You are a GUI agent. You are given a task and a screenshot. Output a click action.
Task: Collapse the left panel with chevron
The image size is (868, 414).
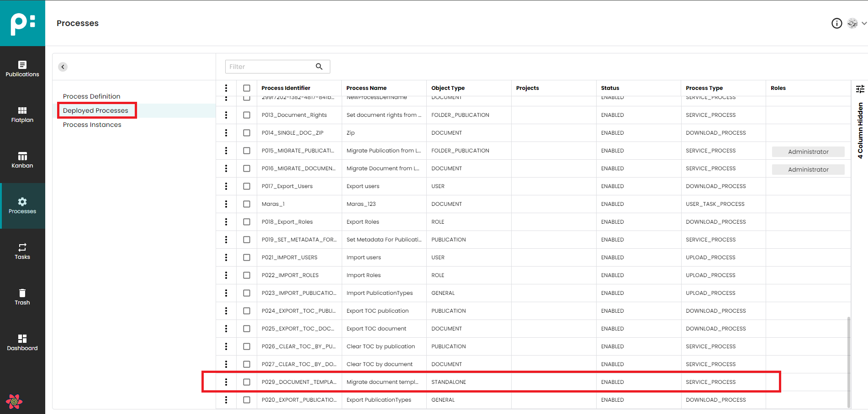click(x=63, y=67)
